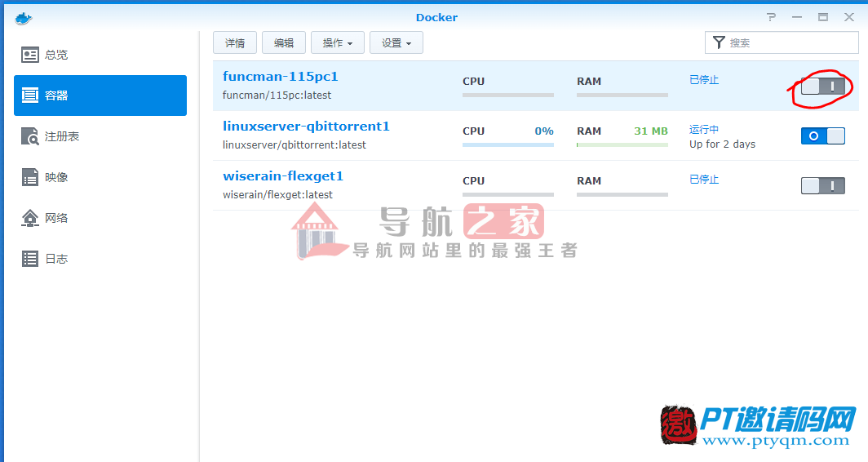
Task: Click the CPU usage bar of linuxserver-qbittorrent1
Action: (x=508, y=145)
